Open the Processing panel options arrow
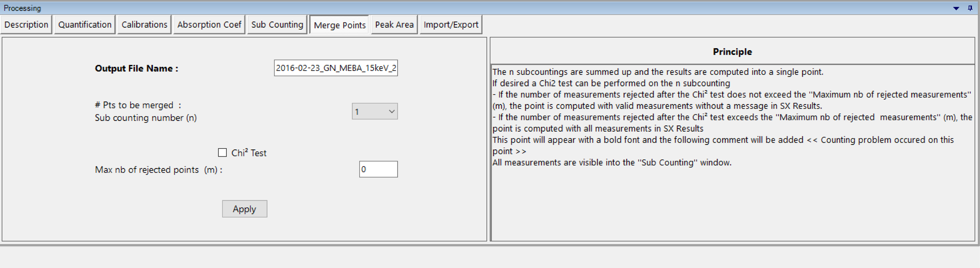Screen dimensions: 980x268 pyautogui.click(x=956, y=8)
